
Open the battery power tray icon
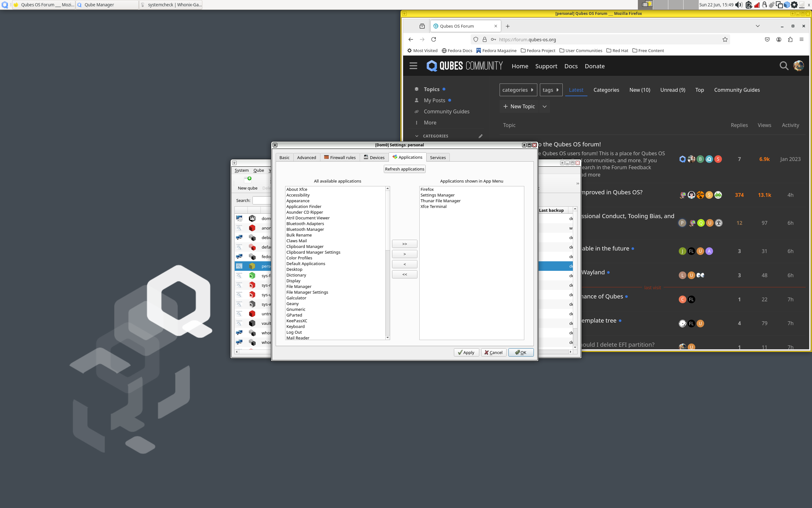point(749,5)
